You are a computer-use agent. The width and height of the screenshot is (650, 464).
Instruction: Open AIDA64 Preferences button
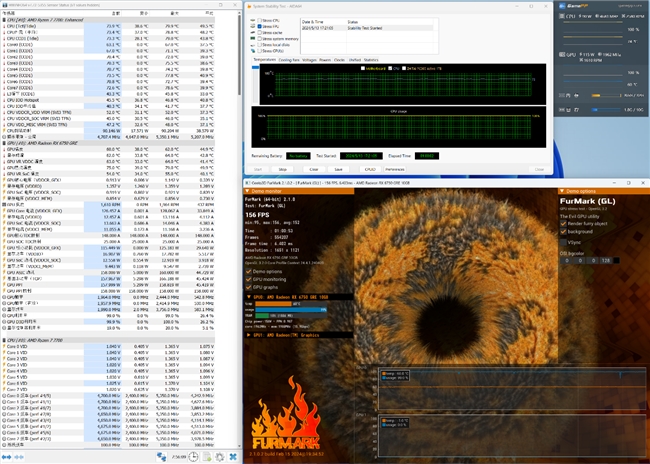tap(395, 169)
